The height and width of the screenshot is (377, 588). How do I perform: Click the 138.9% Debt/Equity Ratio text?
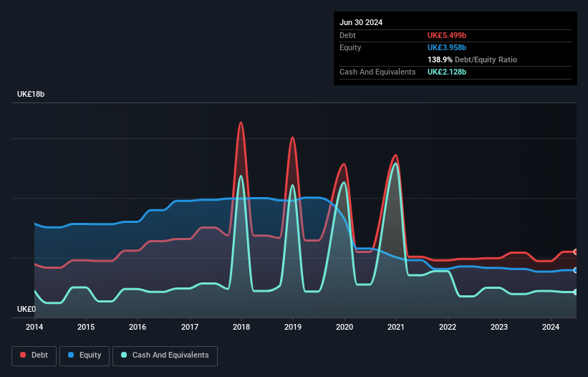tap(472, 59)
